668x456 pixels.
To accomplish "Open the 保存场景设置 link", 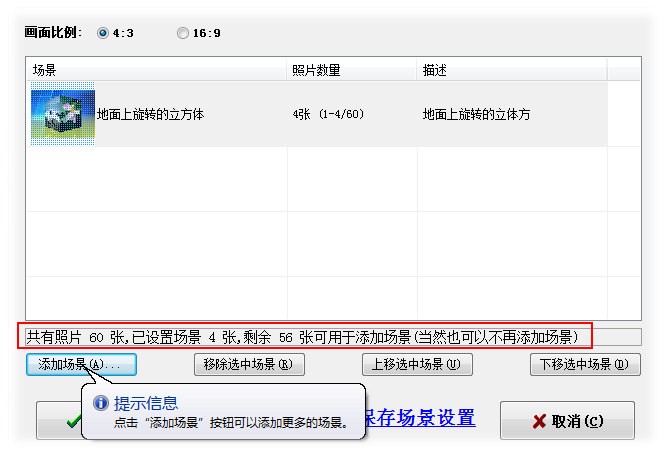I will pos(420,418).
